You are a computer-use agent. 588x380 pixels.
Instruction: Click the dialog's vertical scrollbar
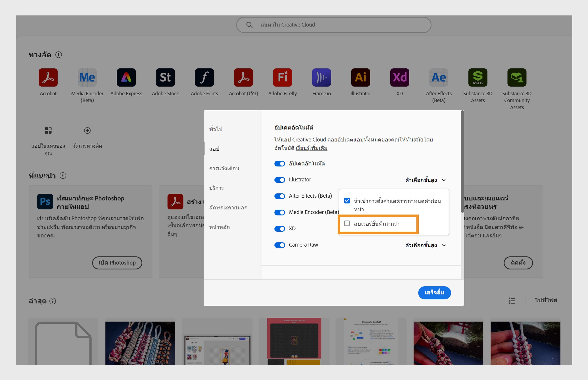click(462, 162)
